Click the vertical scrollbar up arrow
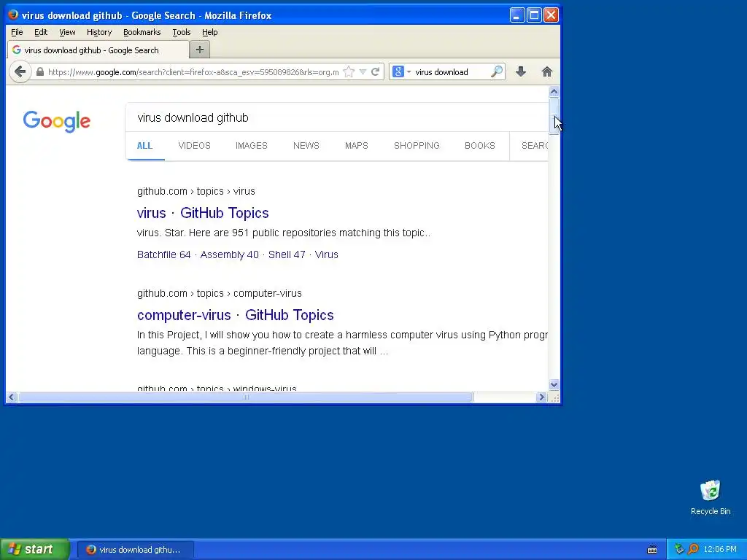Screen dimensions: 747x560 point(554,91)
